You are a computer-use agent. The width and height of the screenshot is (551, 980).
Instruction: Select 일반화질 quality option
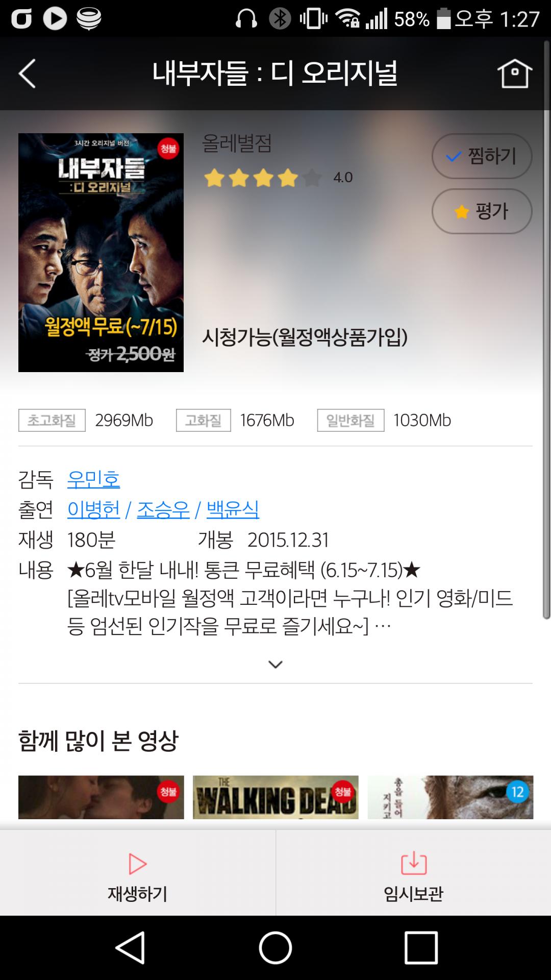tap(350, 420)
